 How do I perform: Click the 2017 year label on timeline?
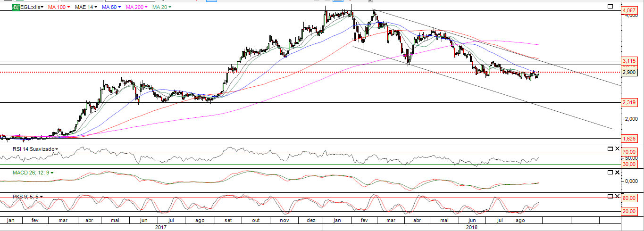tap(161, 227)
